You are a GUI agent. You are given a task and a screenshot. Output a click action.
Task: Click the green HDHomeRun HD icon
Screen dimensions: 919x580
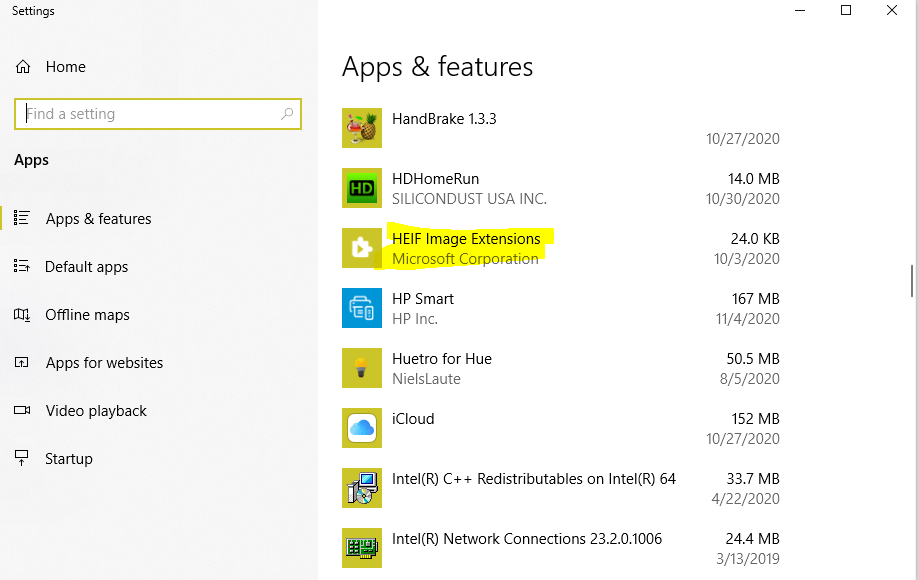[x=362, y=188]
